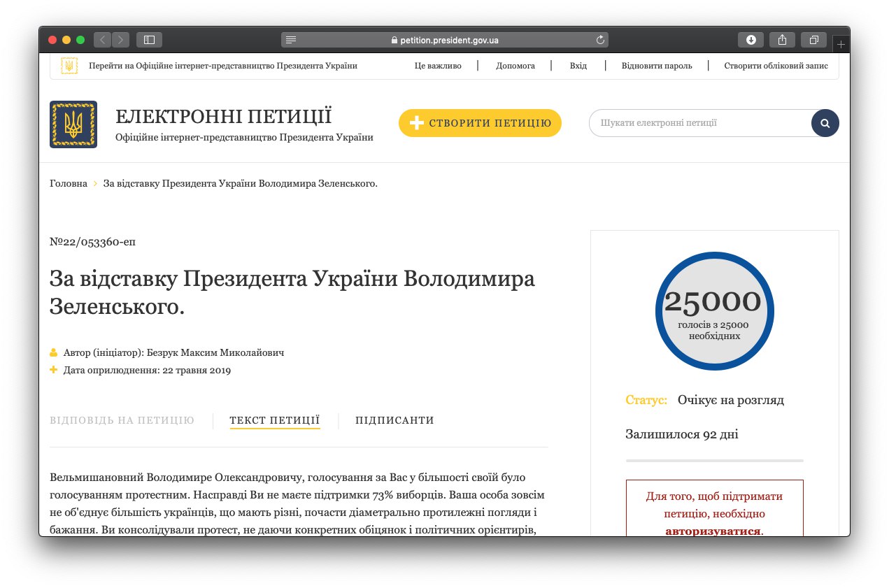Image resolution: width=889 pixels, height=588 pixels.
Task: Open a new tab with plus icon
Action: 841,44
